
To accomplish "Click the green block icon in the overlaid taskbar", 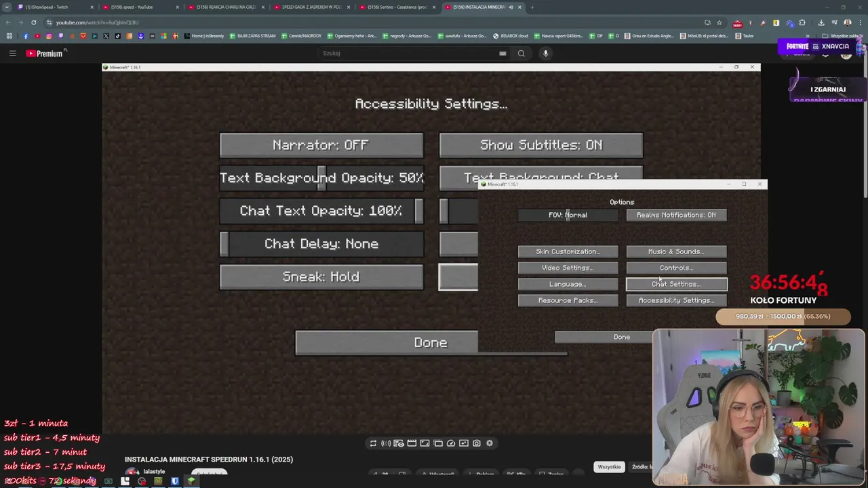I will pyautogui.click(x=191, y=481).
